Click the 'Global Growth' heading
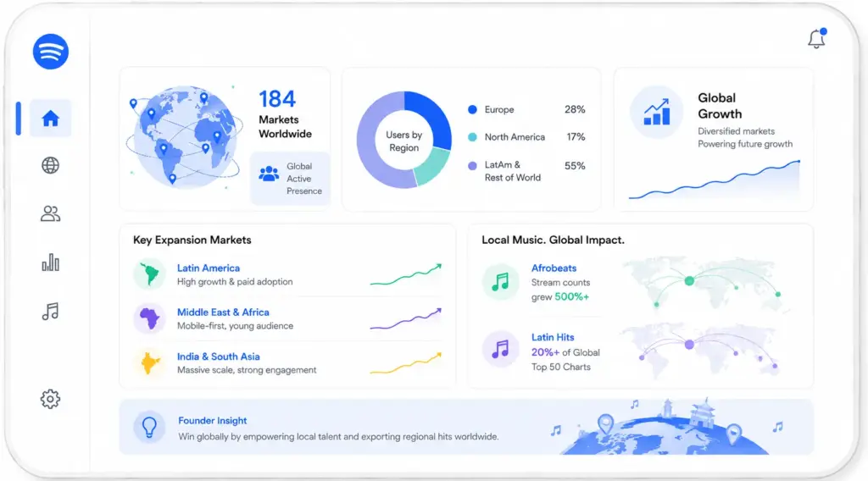This screenshot has width=868, height=481. coord(720,106)
